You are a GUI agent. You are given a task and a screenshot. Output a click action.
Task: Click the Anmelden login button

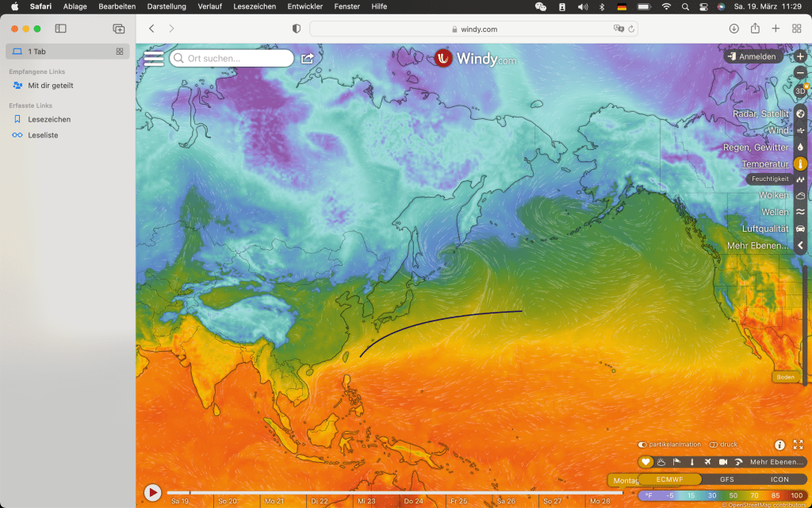tap(754, 56)
